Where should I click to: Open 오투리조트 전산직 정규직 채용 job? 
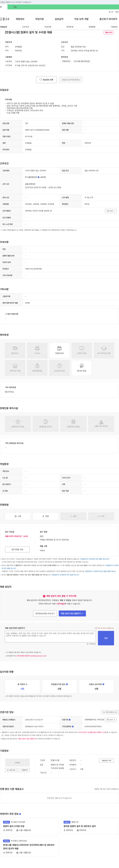29,847
